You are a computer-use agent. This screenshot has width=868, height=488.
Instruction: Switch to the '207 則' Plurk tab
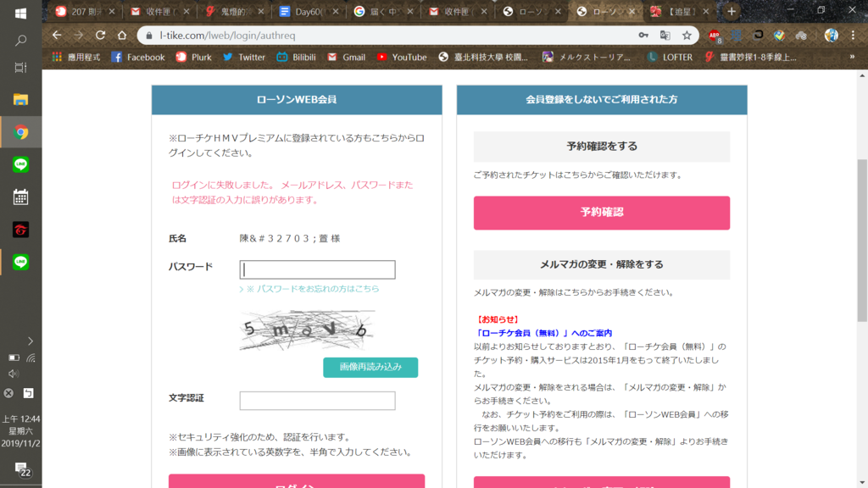pos(85,12)
